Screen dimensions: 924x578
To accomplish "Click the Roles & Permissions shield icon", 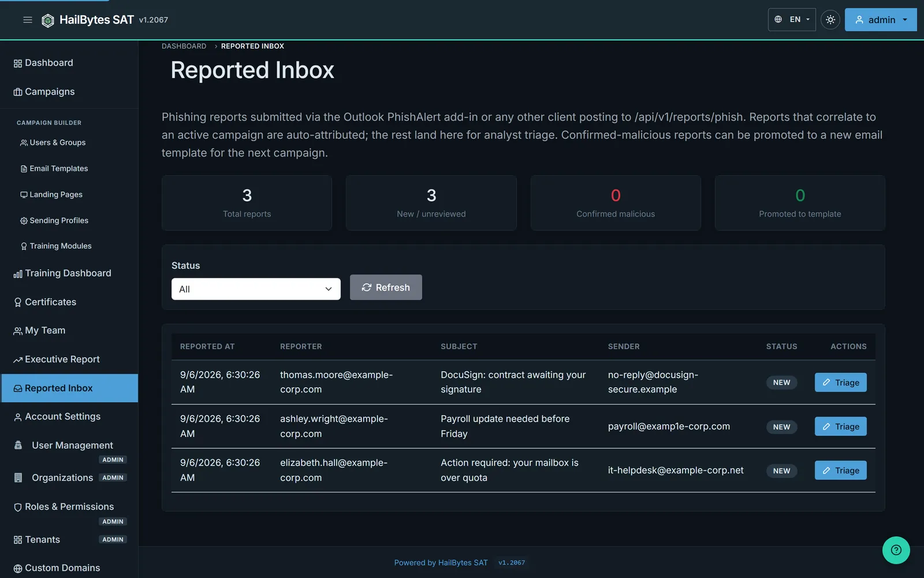I will point(18,507).
